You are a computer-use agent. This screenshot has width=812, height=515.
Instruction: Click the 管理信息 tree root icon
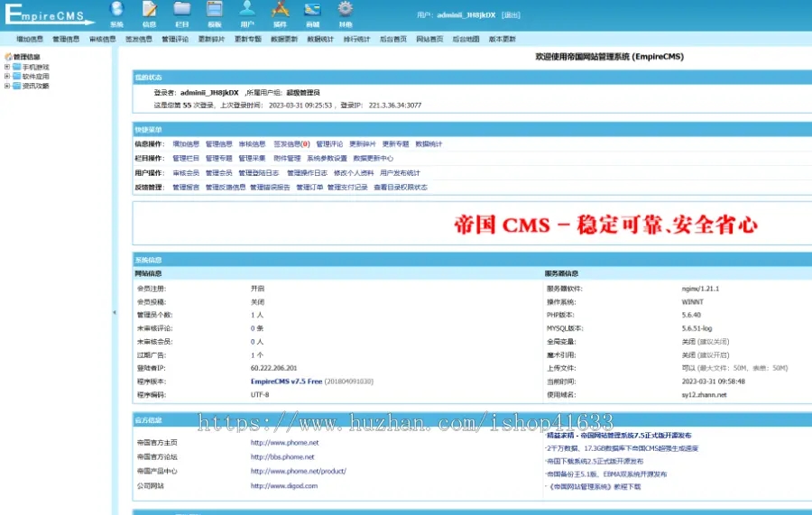click(8, 57)
